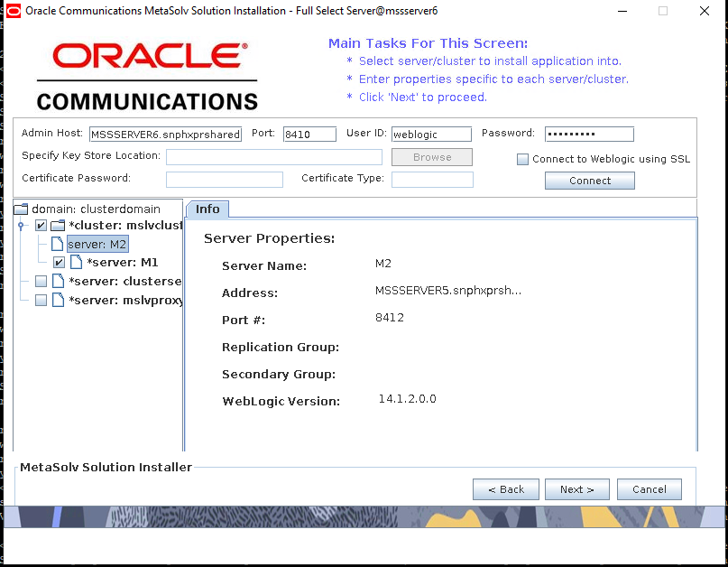Click the port number value 8412
This screenshot has width=728, height=567.
tap(390, 318)
